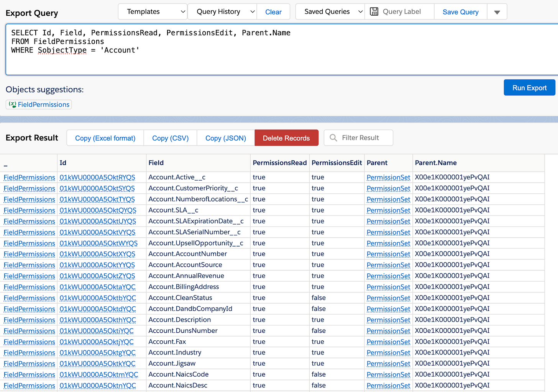
Task: Click the magnifier icon in Filter Result
Action: [333, 138]
